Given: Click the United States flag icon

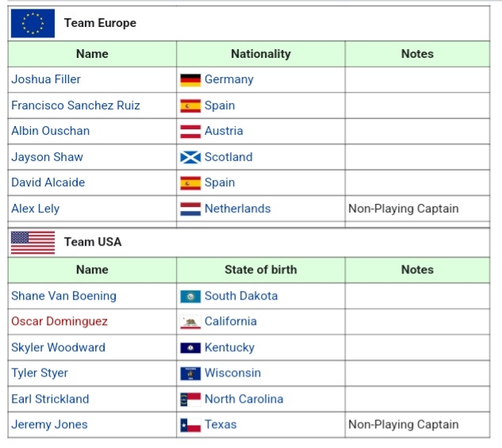Looking at the screenshot, I should pos(33,242).
